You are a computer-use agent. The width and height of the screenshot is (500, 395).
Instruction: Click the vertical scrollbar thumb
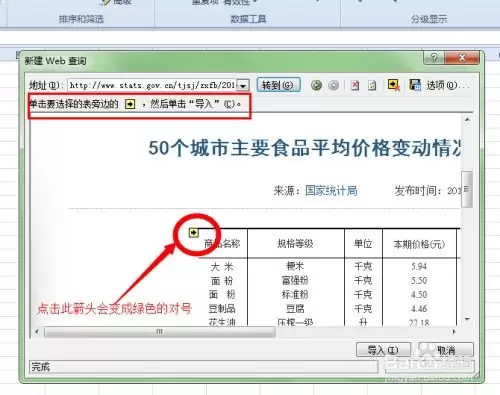[467, 189]
